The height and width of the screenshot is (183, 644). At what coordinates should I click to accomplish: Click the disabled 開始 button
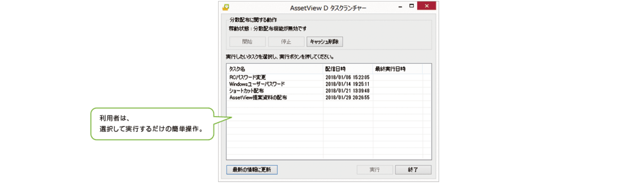(248, 42)
